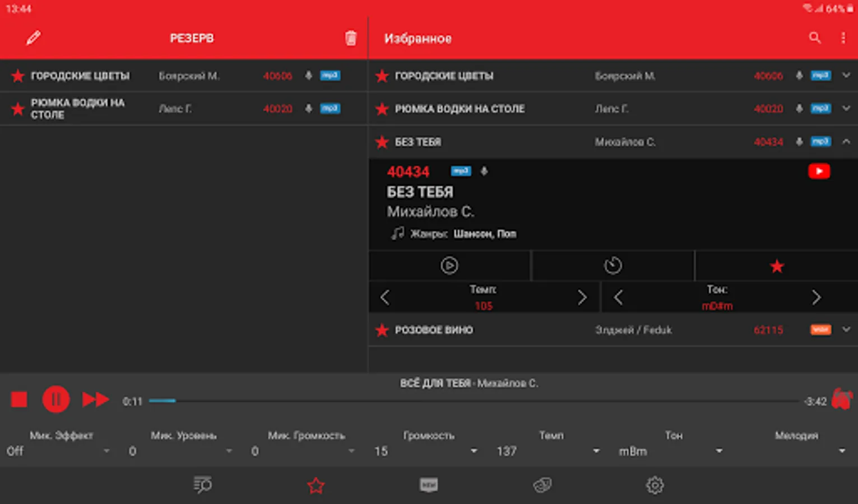Stop playback with the red square button

point(19,400)
